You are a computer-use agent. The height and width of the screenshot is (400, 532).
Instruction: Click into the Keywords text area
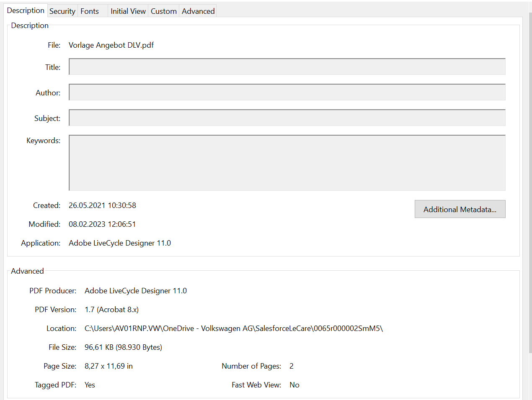coord(287,163)
